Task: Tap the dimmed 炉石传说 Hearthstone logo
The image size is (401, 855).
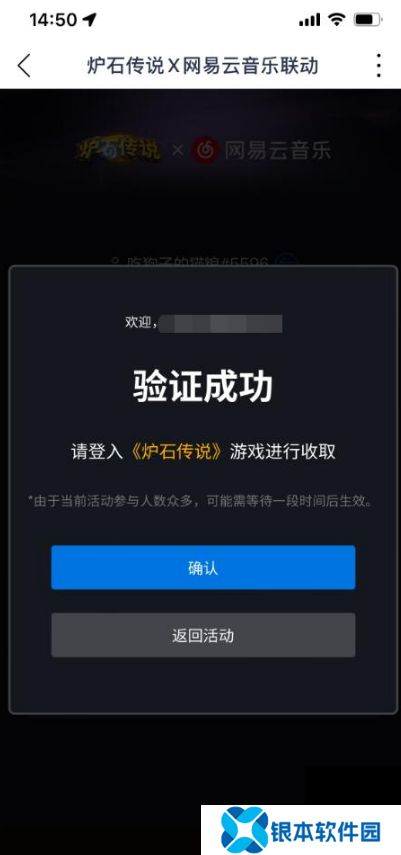Action: (118, 148)
